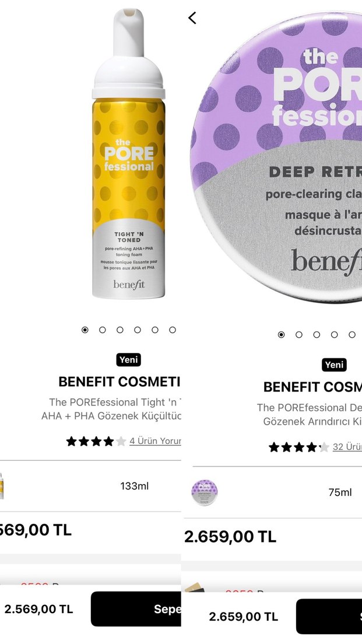Go back using the left chevron arrow

point(192,17)
